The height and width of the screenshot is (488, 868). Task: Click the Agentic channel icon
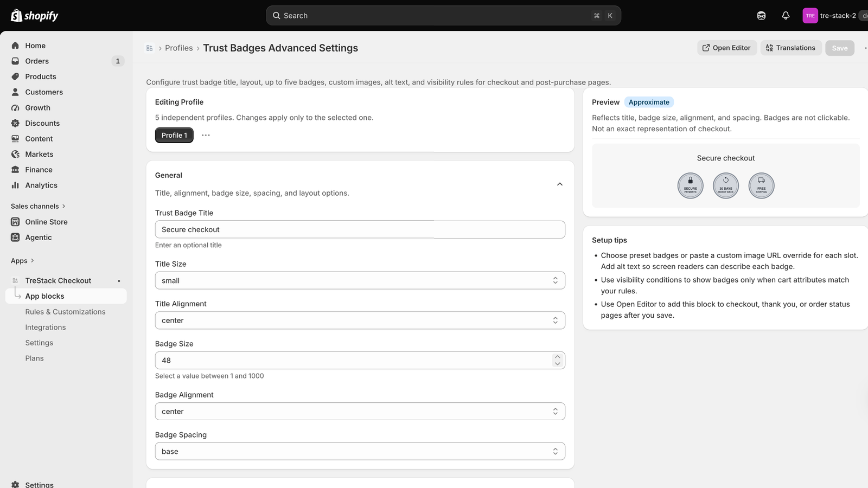[x=15, y=237]
